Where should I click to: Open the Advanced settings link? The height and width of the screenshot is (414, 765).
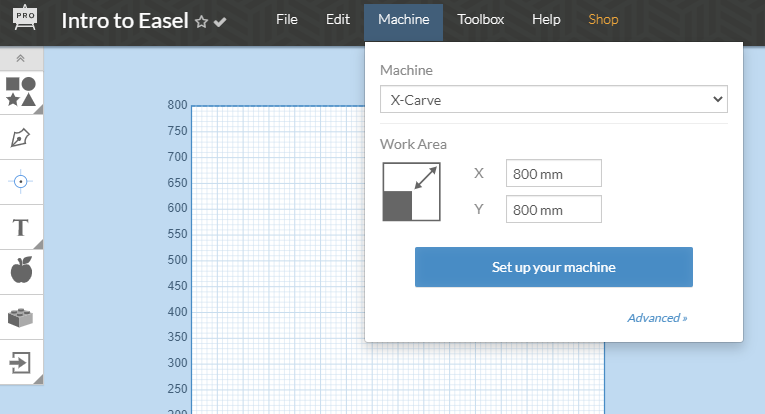[x=657, y=318]
